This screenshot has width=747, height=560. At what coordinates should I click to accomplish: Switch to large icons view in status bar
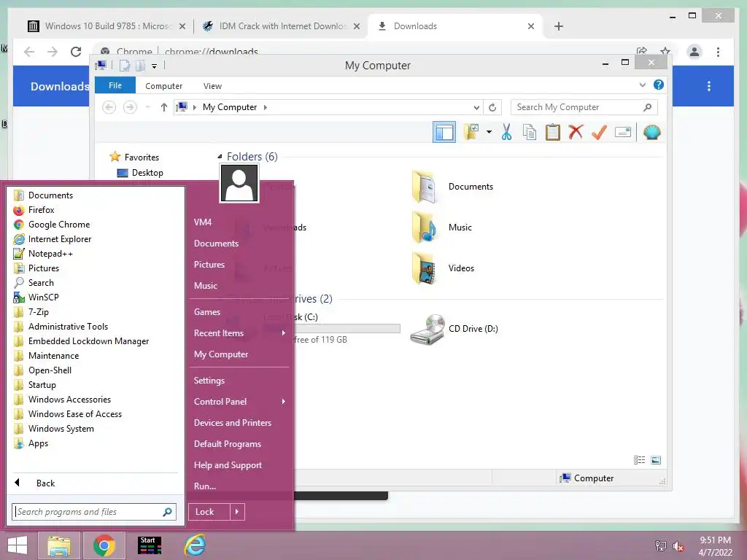656,459
